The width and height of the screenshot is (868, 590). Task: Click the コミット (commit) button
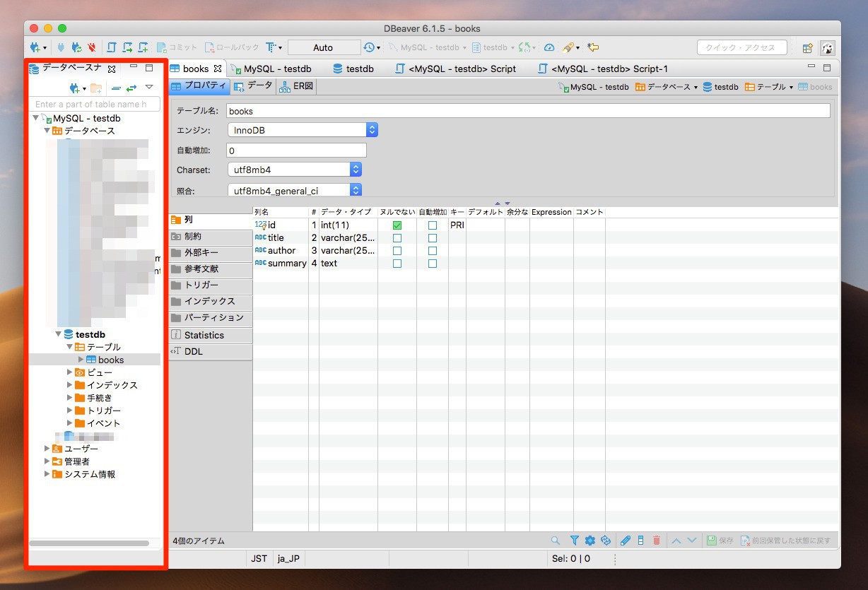pyautogui.click(x=177, y=47)
